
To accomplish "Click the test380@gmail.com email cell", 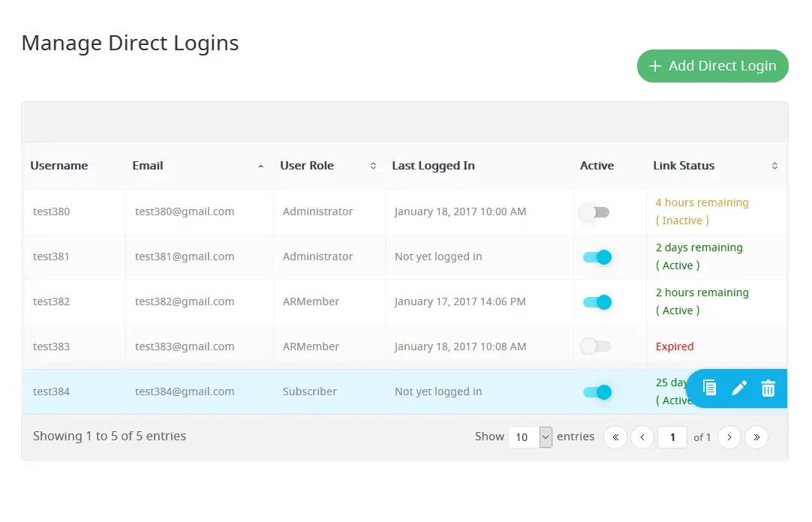I will coord(185,211).
